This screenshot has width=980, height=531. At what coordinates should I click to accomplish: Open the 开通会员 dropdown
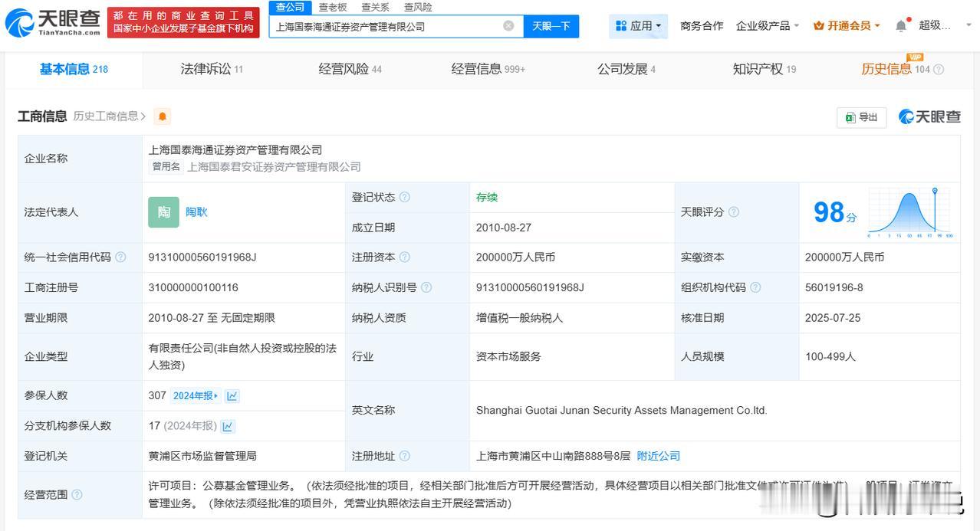[x=847, y=26]
